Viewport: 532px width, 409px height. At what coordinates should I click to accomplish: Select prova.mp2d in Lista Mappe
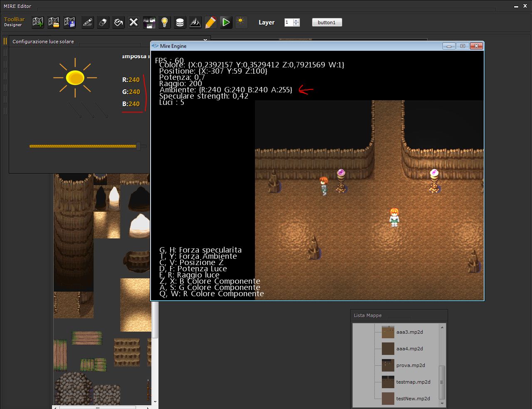coord(411,365)
